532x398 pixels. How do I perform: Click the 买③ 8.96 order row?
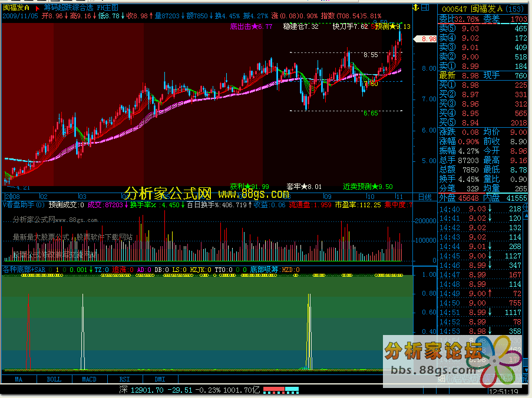coord(483,104)
